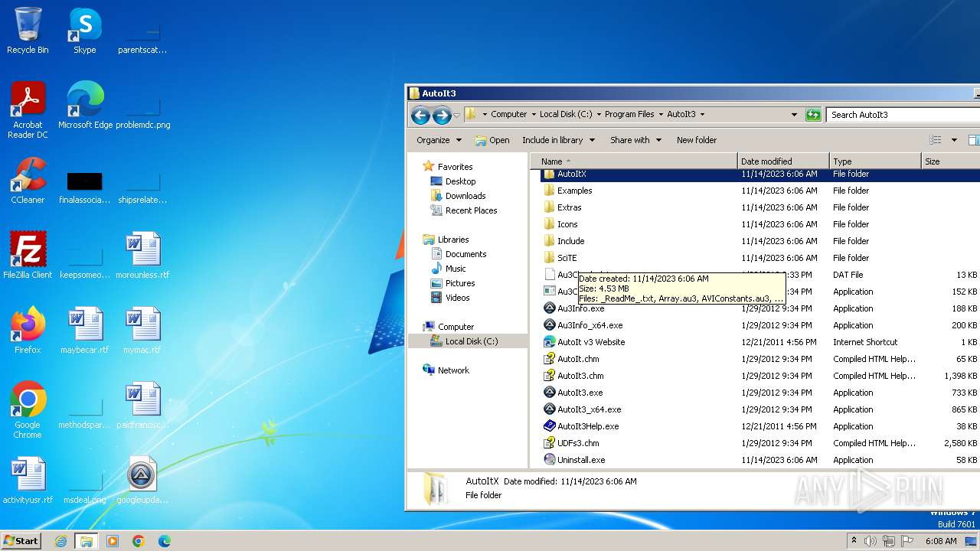This screenshot has width=980, height=551.
Task: Open CCleaner desktop shortcut
Action: [x=28, y=181]
